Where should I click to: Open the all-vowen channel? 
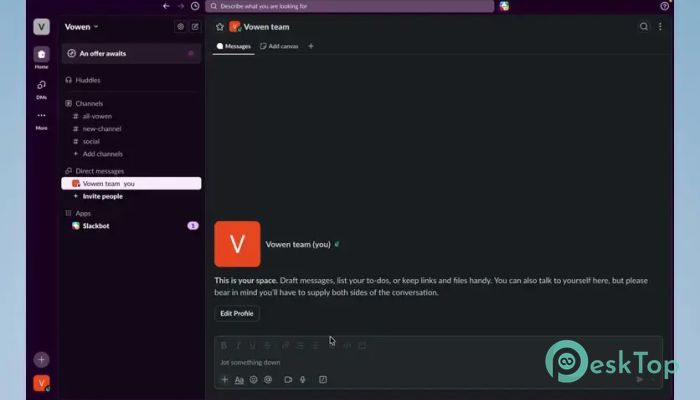pyautogui.click(x=97, y=116)
